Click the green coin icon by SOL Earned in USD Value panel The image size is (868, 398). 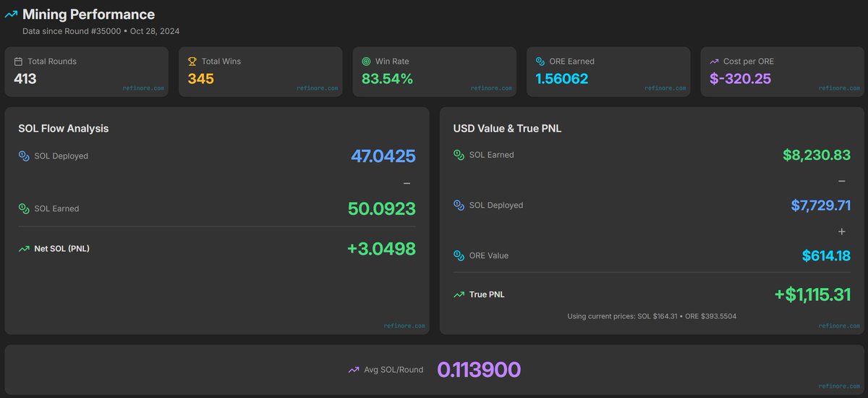click(x=459, y=155)
